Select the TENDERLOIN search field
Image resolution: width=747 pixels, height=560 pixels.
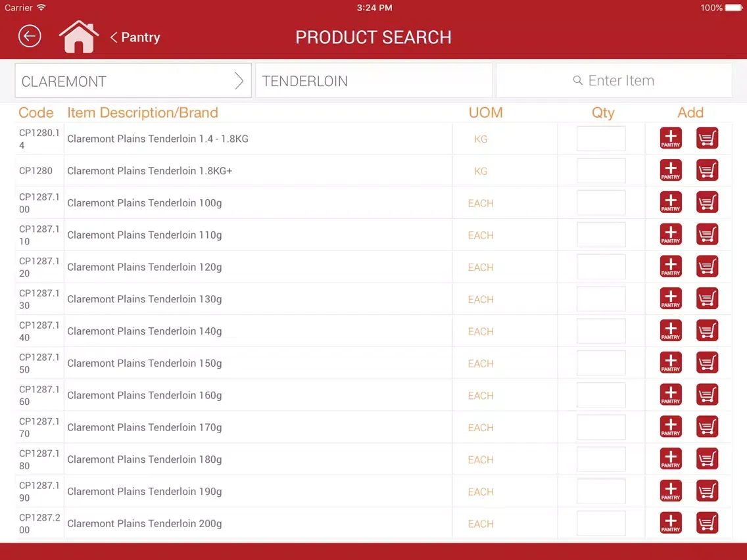pyautogui.click(x=373, y=81)
